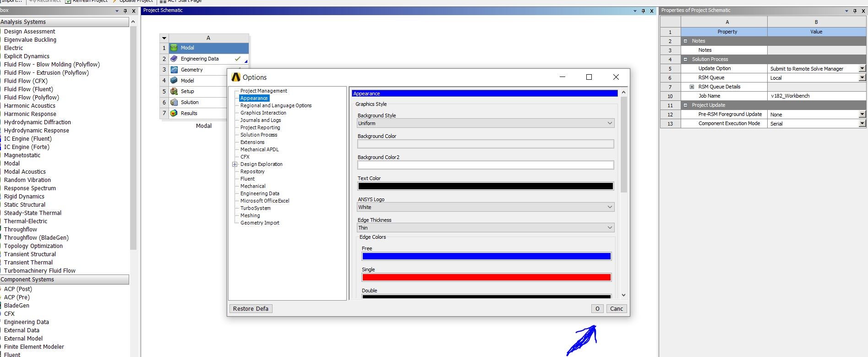This screenshot has width=868, height=357.
Task: Click the Engineering Data book icon
Action: pos(174,59)
